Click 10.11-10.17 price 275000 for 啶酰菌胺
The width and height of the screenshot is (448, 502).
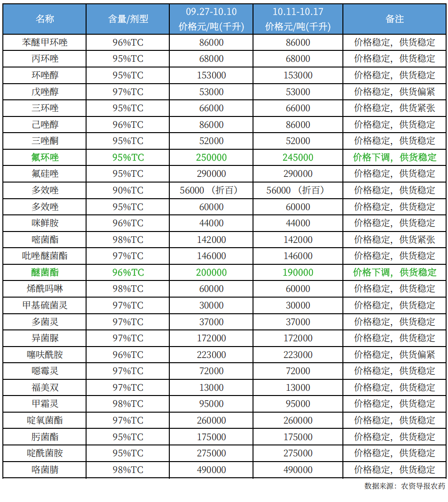(x=298, y=453)
